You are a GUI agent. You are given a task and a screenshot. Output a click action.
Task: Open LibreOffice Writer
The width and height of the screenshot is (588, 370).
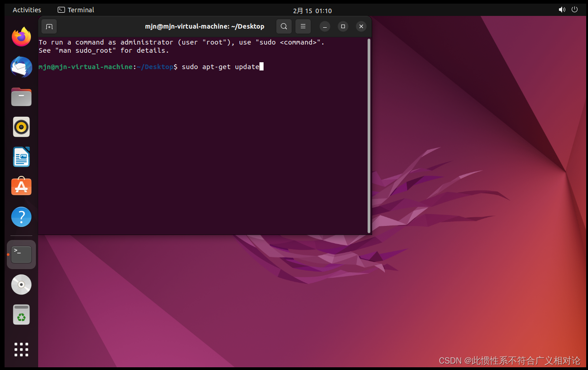(x=21, y=157)
